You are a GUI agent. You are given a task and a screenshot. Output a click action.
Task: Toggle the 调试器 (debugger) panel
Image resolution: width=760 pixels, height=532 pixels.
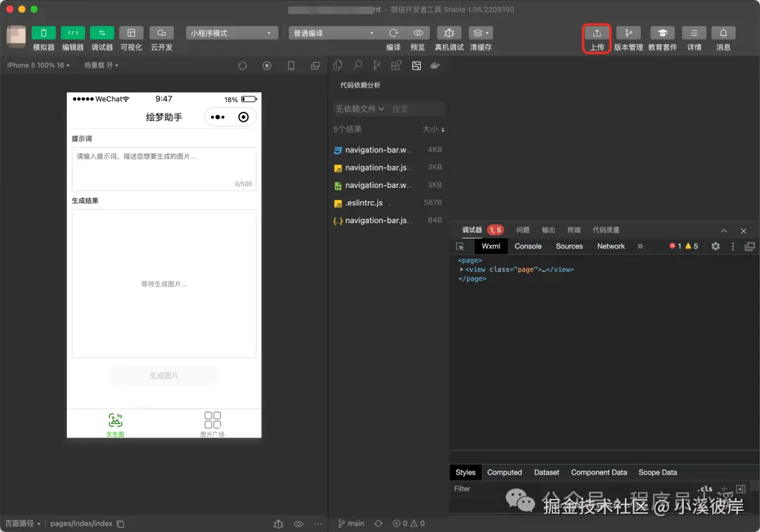pos(102,32)
